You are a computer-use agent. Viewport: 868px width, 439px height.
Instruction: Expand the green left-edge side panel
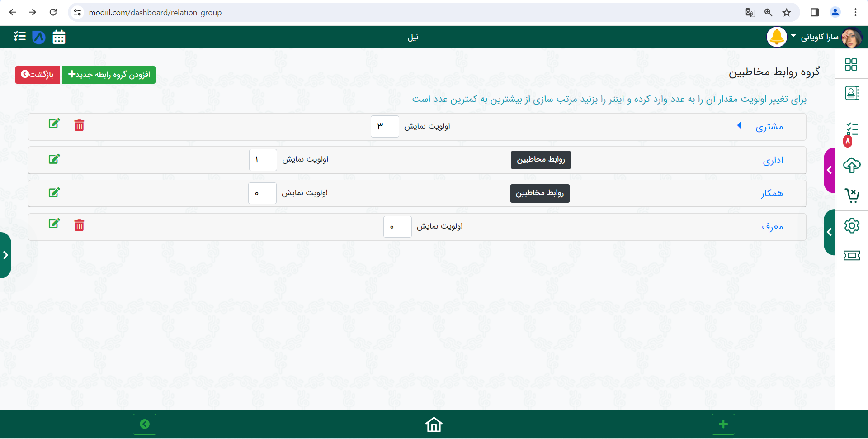pos(5,255)
